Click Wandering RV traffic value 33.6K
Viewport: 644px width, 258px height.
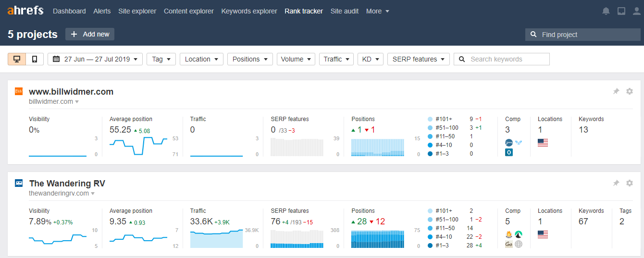(x=201, y=221)
